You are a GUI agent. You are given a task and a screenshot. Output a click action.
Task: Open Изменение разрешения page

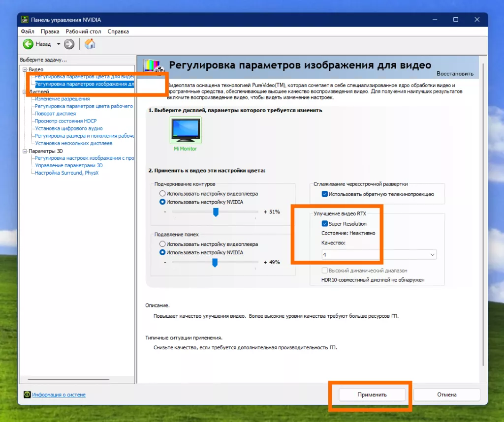click(x=62, y=98)
